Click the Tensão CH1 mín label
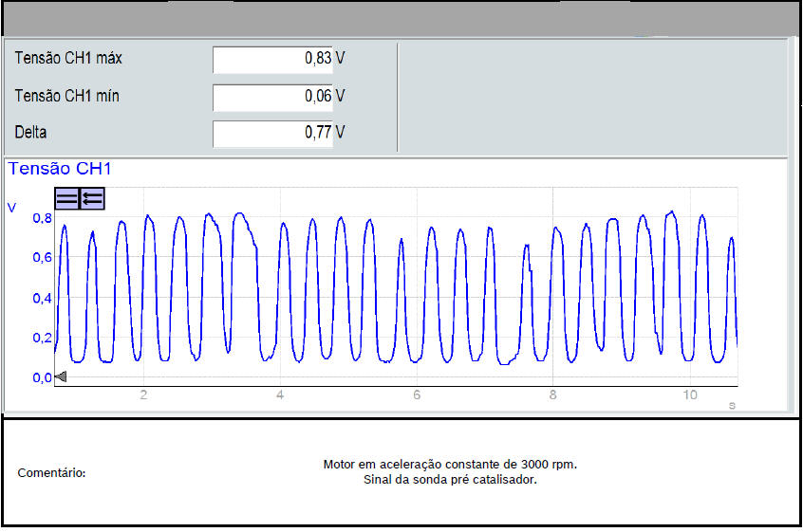Viewport: 803px width, 532px height. [x=66, y=96]
